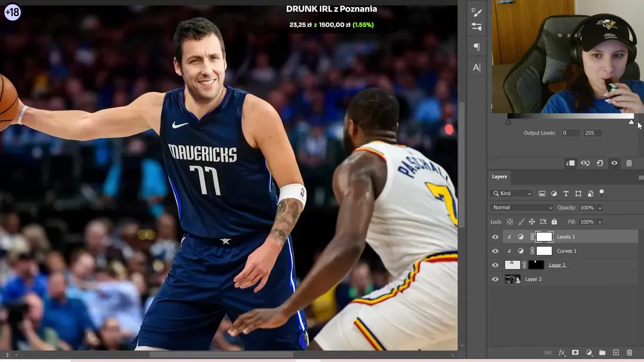Viewport: 644px width, 362px height.
Task: Select the Layers tab
Action: pos(499,176)
